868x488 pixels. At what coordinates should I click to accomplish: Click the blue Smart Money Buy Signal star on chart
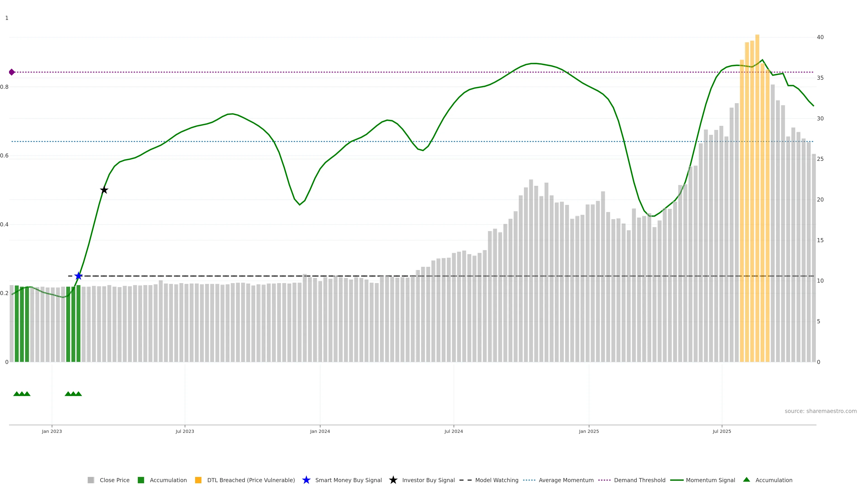click(78, 276)
